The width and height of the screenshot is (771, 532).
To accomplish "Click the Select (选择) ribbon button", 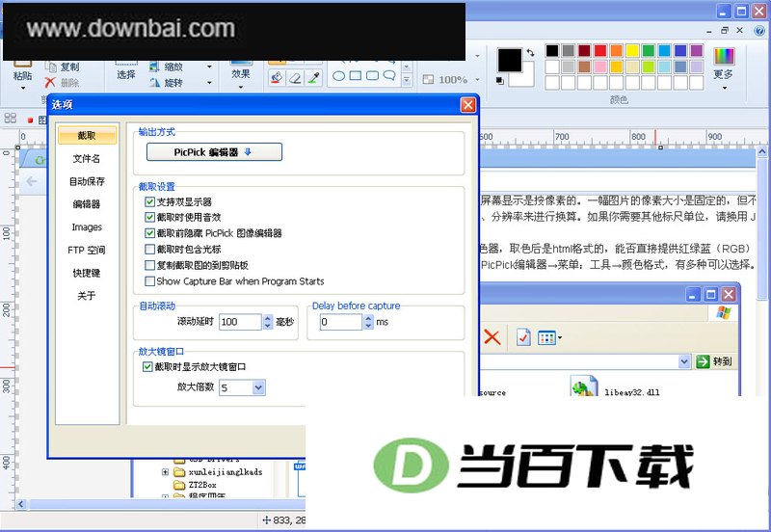I will coord(126,74).
